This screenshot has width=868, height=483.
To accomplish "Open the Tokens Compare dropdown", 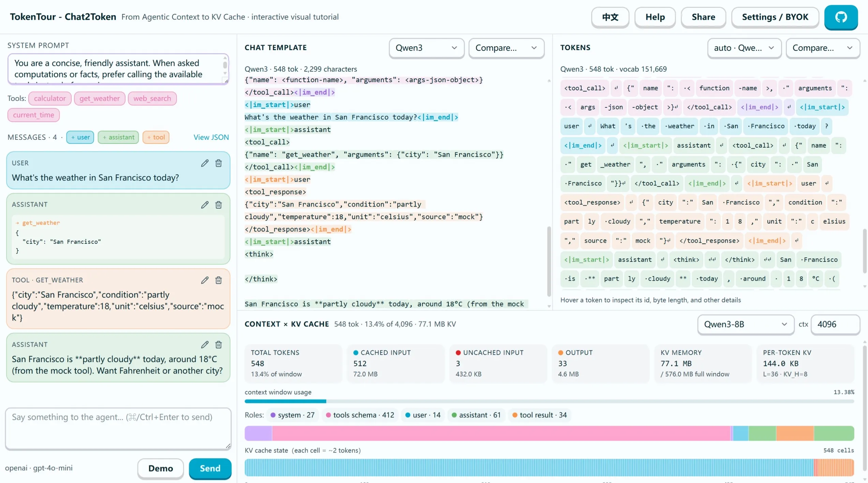I will pyautogui.click(x=822, y=48).
